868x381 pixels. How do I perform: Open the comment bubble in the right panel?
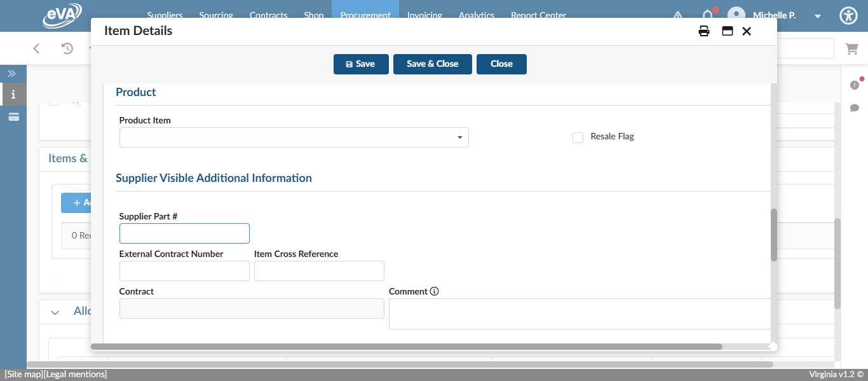[x=855, y=108]
